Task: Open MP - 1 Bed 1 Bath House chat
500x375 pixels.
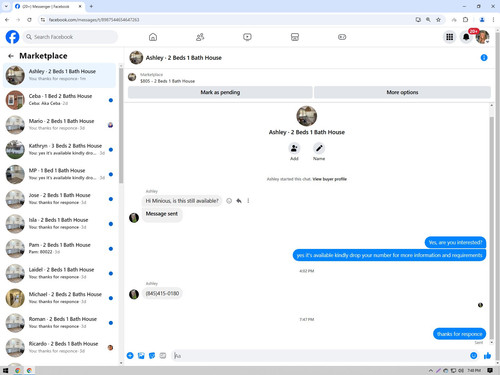Action: 59,174
